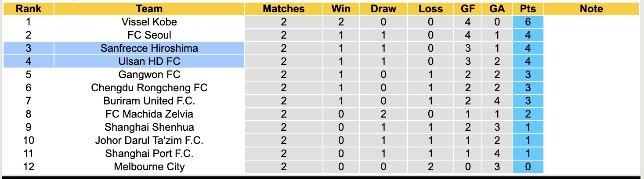
Task: Select Shanghai Port F.C. team name
Action: [x=149, y=154]
